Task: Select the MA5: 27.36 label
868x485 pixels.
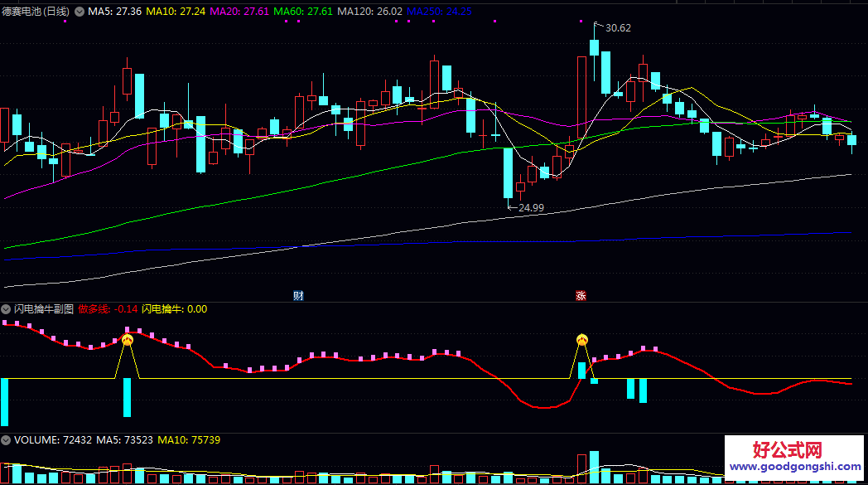Action: [x=114, y=12]
